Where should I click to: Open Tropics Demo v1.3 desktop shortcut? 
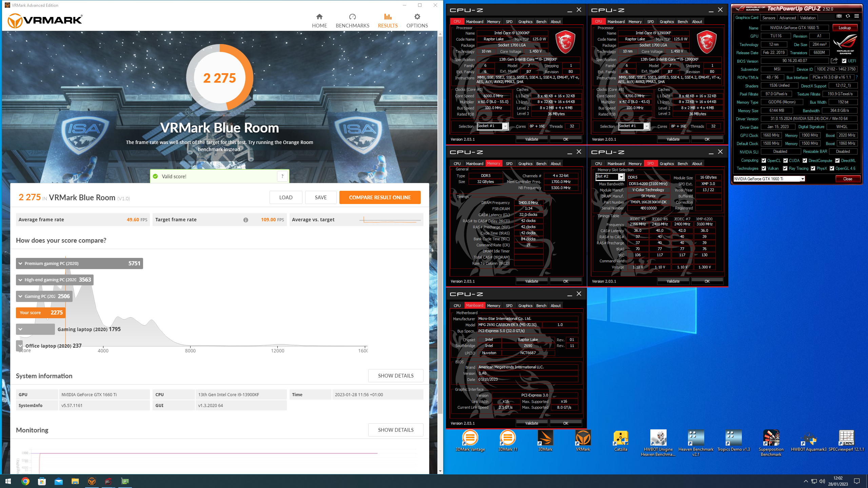(733, 441)
